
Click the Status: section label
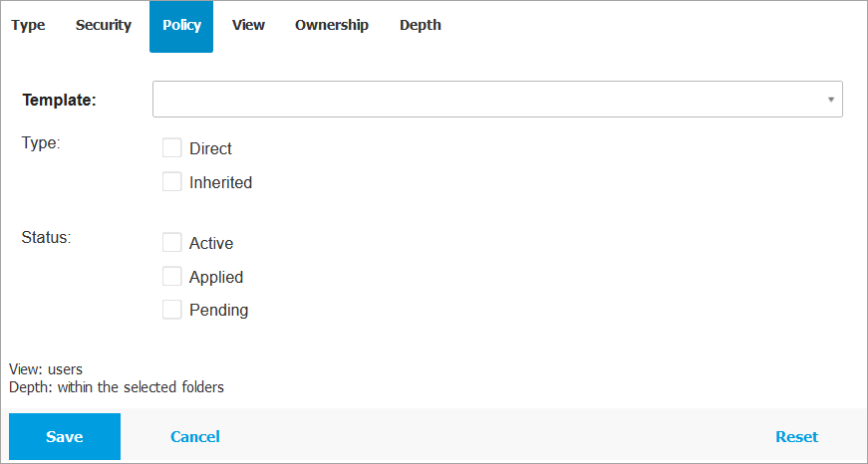(46, 237)
